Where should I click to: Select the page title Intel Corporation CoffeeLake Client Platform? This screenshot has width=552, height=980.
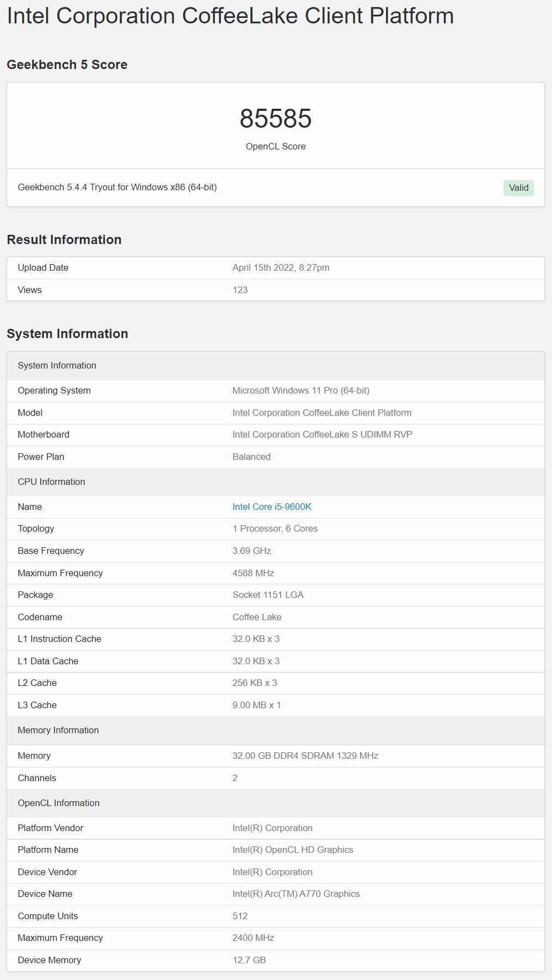point(230,16)
